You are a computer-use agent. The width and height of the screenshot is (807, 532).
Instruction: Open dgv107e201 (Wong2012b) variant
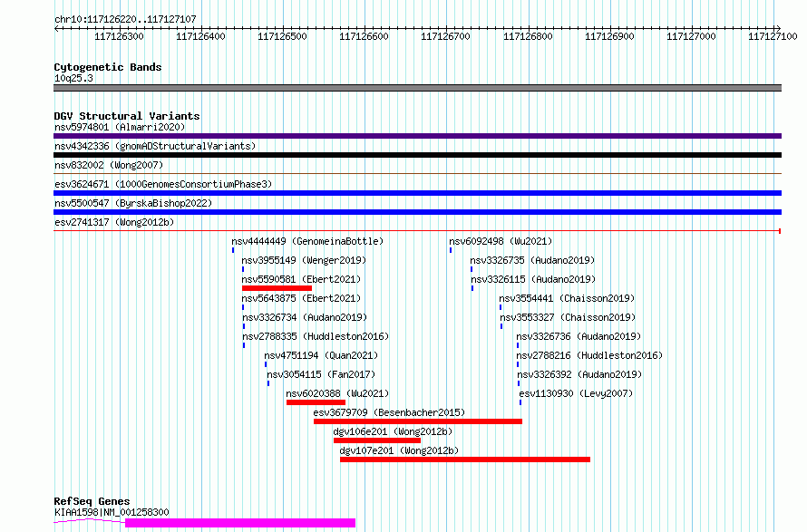399,450
